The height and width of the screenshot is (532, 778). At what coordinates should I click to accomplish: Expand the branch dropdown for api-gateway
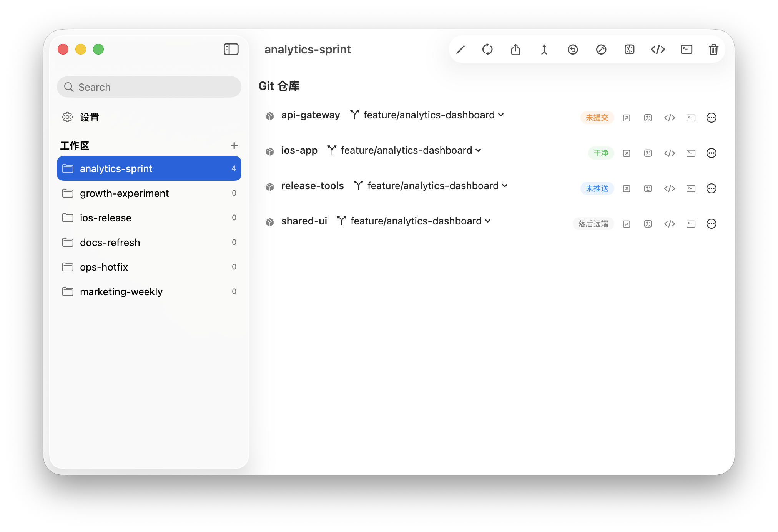[x=501, y=115]
